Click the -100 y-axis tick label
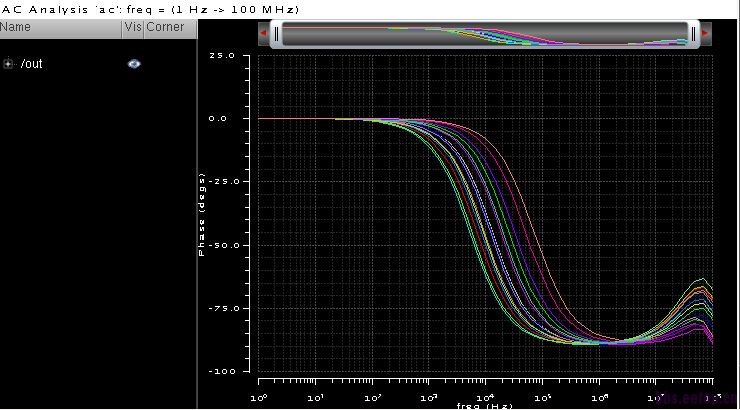The height and width of the screenshot is (410, 740). pyautogui.click(x=222, y=371)
